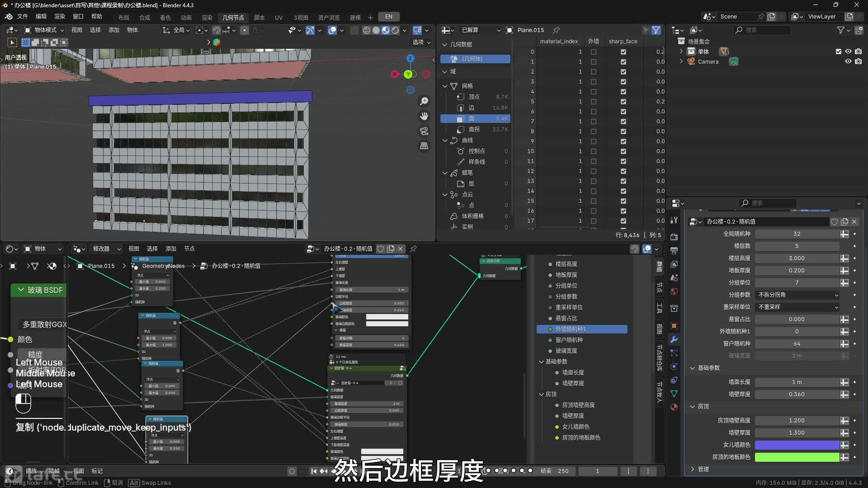Select wireframe viewport shading

pyautogui.click(x=366, y=30)
